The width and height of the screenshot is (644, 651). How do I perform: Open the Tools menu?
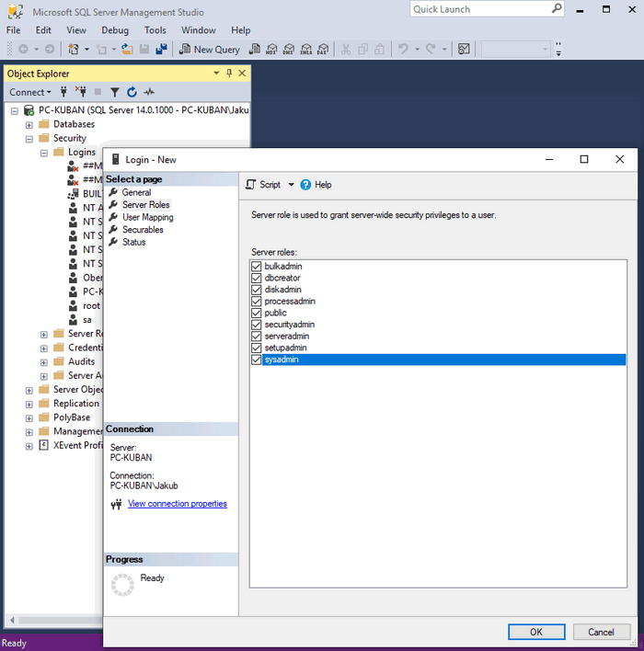point(155,30)
